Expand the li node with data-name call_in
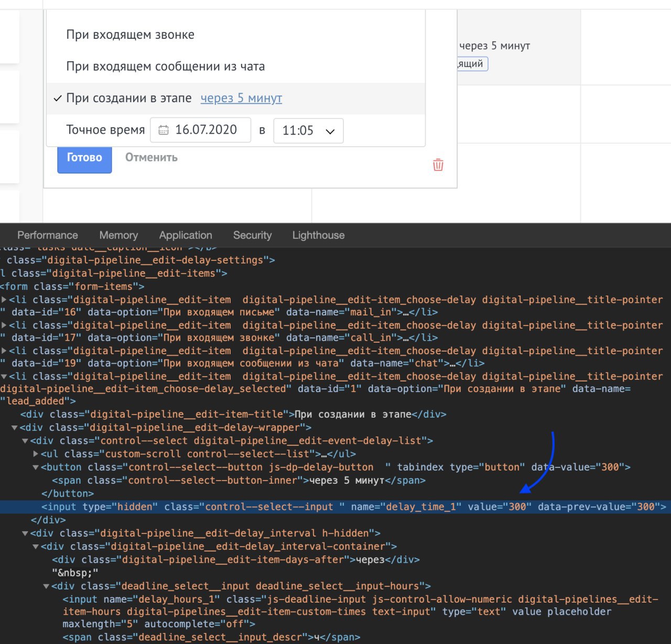671x644 pixels. pos(4,325)
